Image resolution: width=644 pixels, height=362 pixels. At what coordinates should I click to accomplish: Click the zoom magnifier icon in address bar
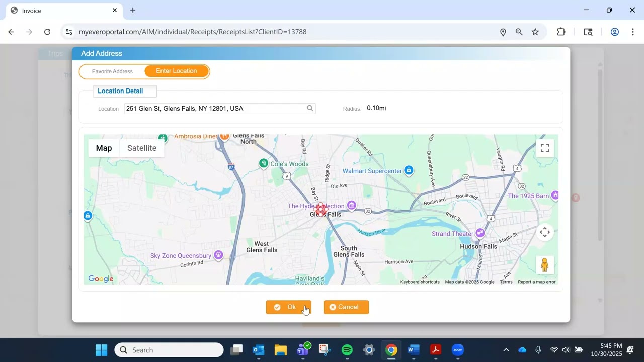[519, 32]
